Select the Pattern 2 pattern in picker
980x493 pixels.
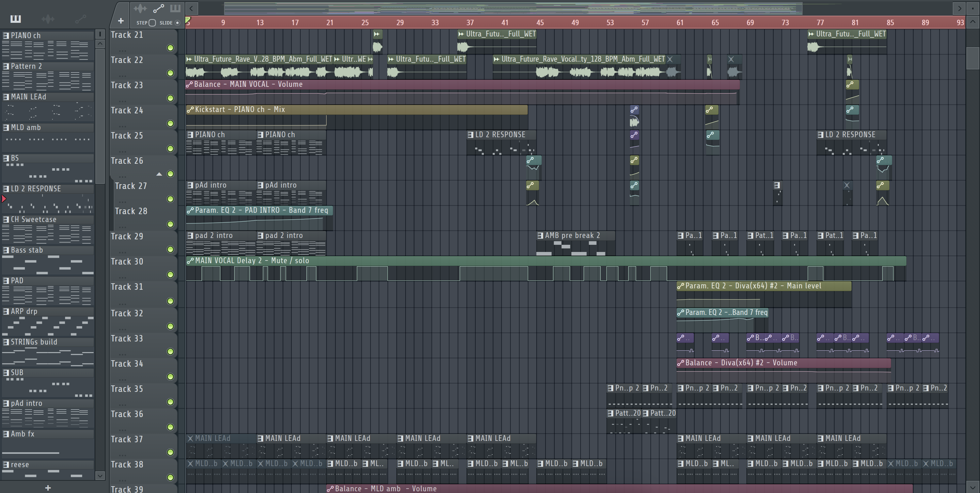(48, 77)
